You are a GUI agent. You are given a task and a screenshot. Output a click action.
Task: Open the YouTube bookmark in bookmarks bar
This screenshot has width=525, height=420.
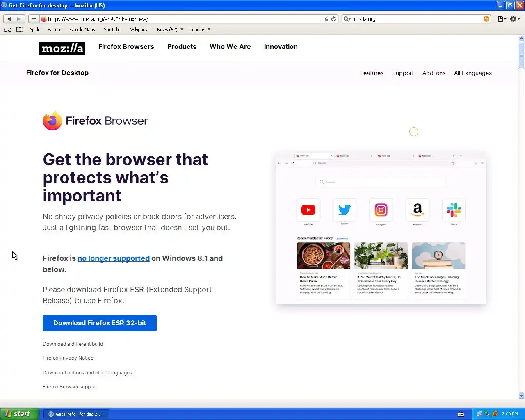[x=112, y=30]
